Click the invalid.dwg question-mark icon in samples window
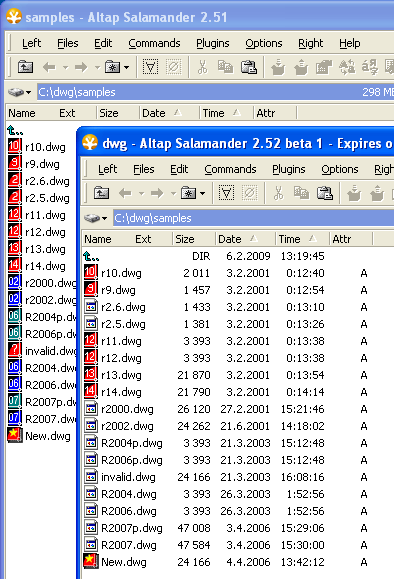 [14, 350]
